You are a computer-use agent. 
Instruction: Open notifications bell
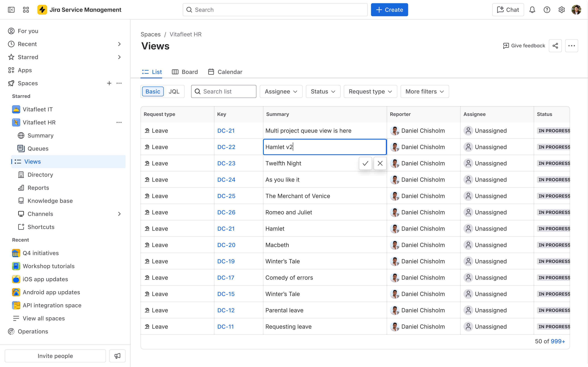tap(532, 10)
